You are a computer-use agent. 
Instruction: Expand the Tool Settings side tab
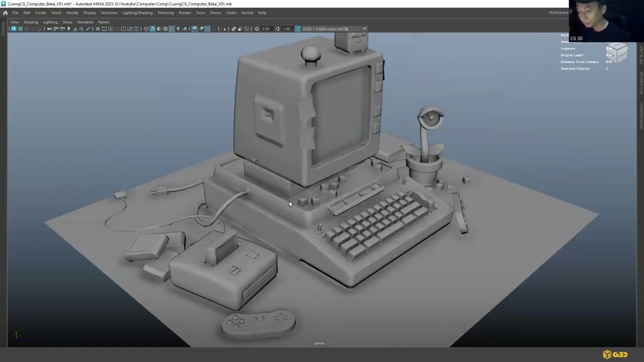click(x=641, y=83)
